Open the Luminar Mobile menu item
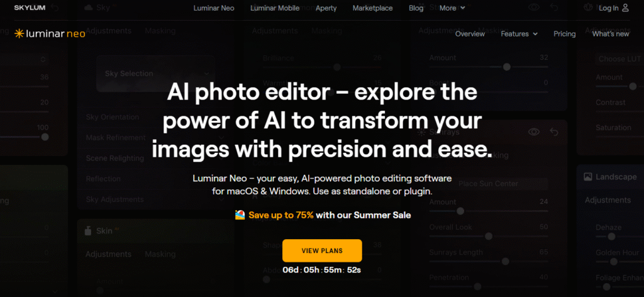The height and width of the screenshot is (297, 644). coord(275,8)
